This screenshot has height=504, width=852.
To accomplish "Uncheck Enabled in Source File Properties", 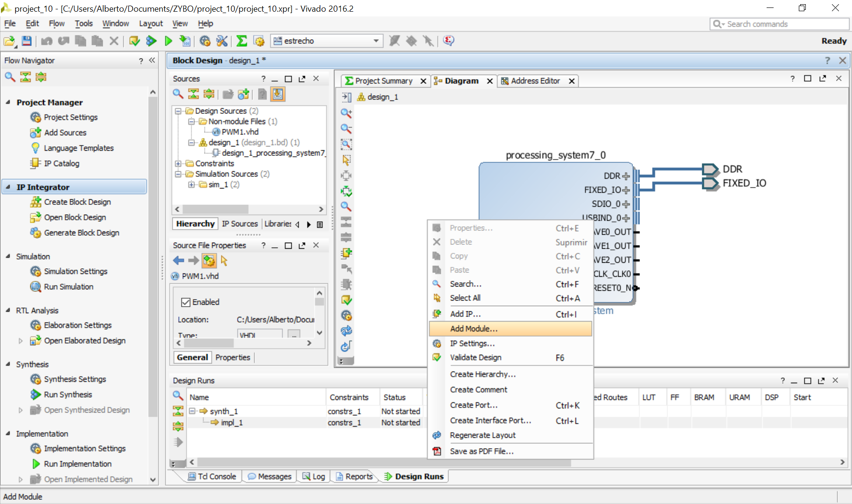I will (186, 302).
